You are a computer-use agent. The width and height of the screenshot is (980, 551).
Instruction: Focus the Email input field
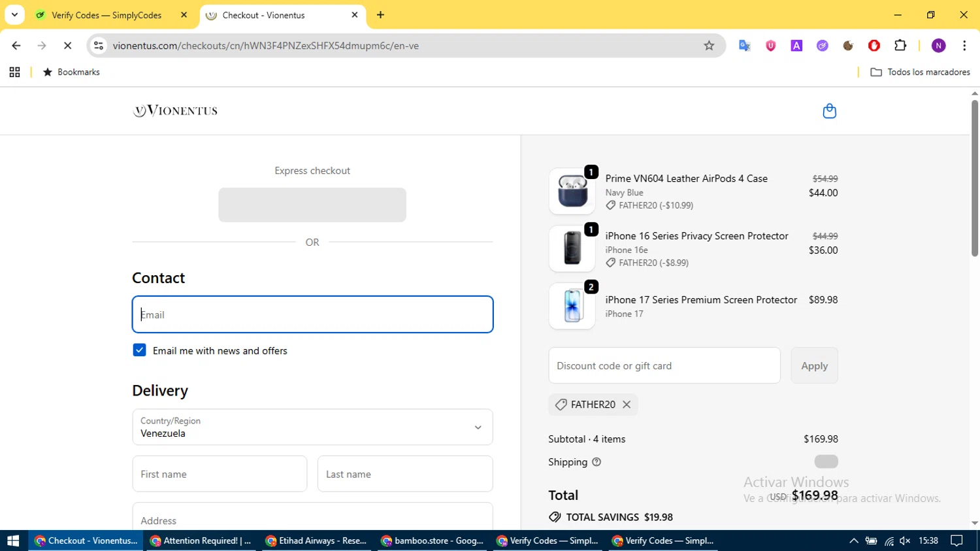[x=312, y=314]
